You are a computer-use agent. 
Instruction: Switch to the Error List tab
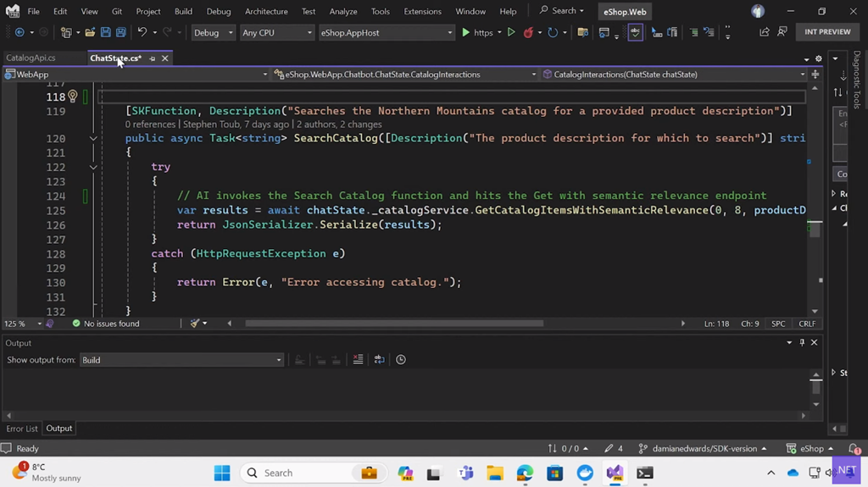pos(21,429)
